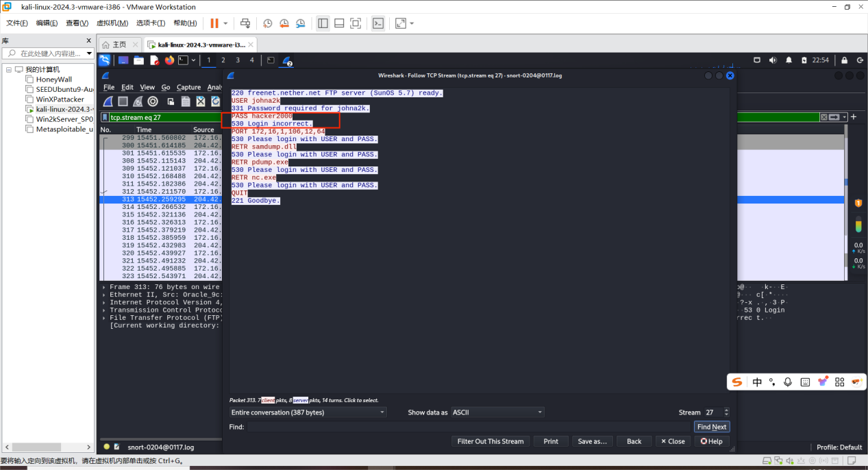
Task: Open Wireshark Capture menu
Action: click(188, 87)
